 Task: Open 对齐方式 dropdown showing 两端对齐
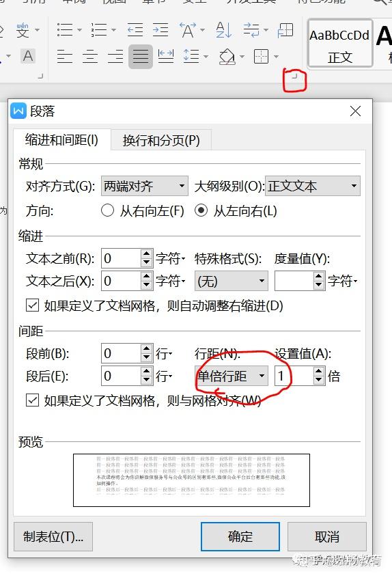[144, 186]
